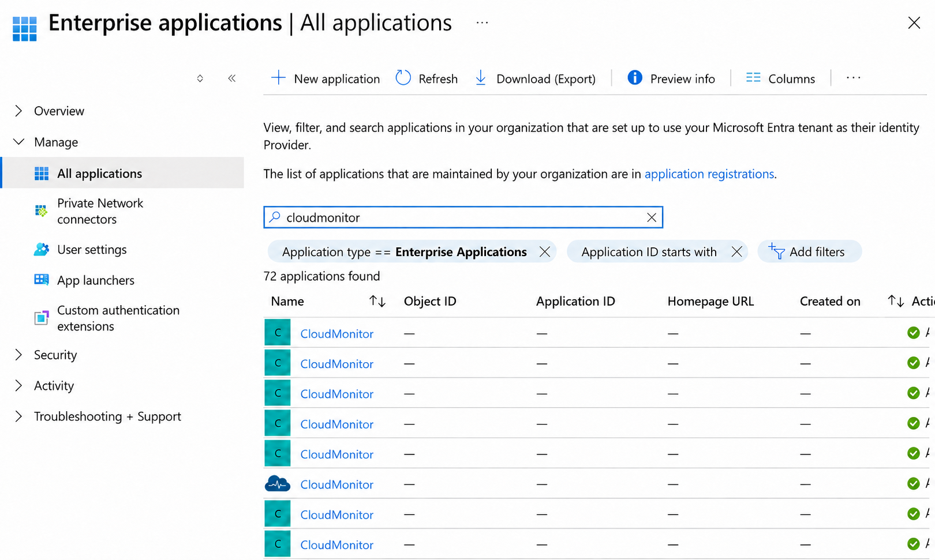Close the Enterprise applications blade
This screenshot has height=560, width=935.
click(x=914, y=23)
